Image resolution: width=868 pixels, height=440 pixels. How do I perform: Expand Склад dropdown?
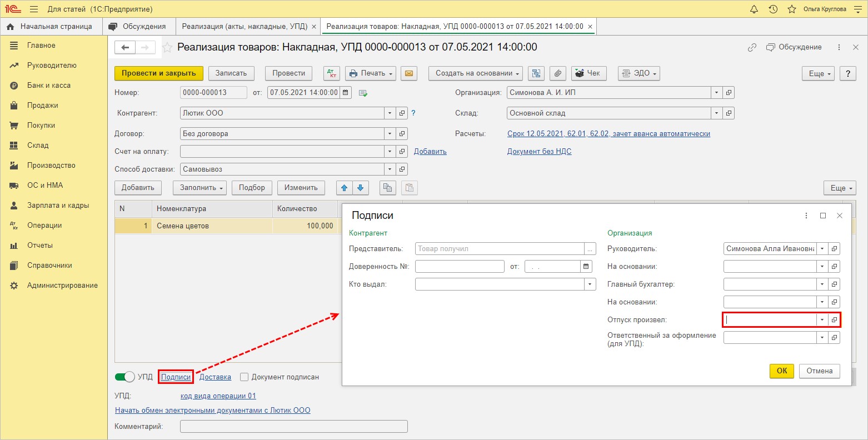tap(717, 113)
